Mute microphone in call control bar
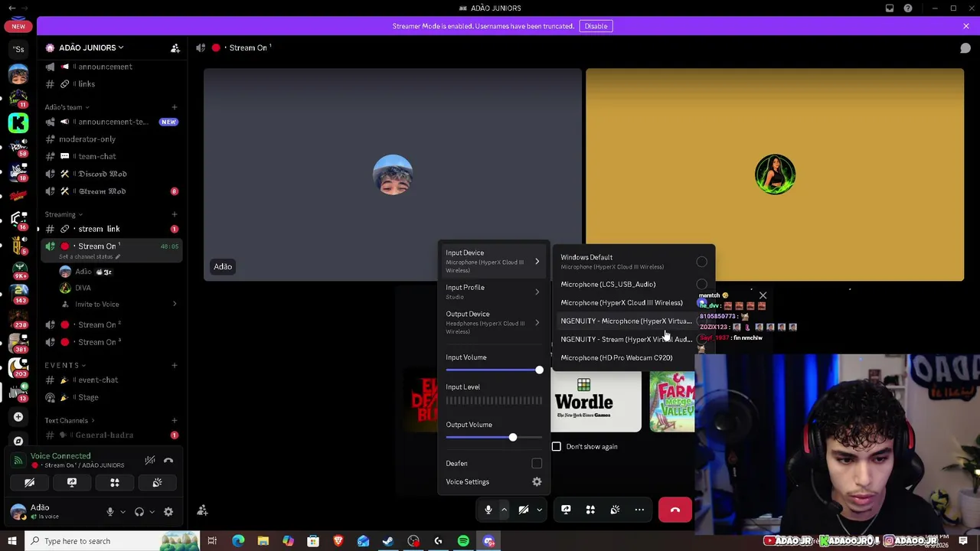Screen dimensions: 980x551 [488, 510]
